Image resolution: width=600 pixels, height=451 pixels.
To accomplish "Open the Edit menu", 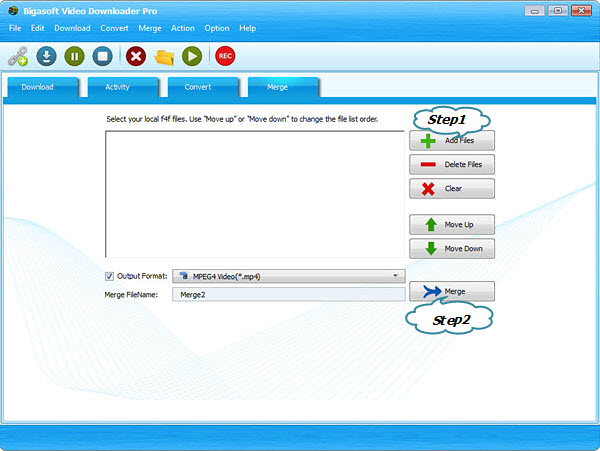I will [x=38, y=28].
